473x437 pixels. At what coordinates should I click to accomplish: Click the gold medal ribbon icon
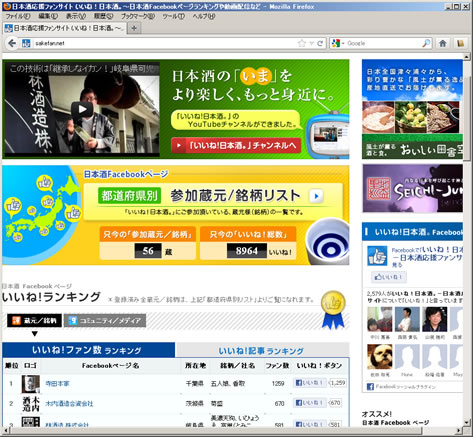[333, 309]
